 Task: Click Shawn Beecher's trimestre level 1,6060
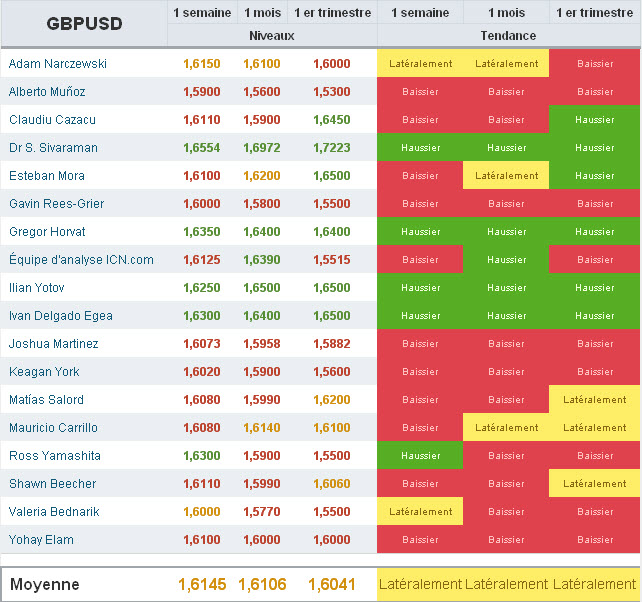332,484
